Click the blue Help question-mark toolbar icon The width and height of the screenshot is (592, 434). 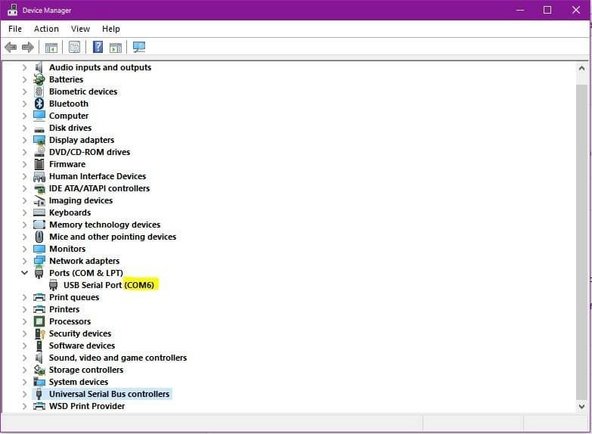click(x=98, y=47)
